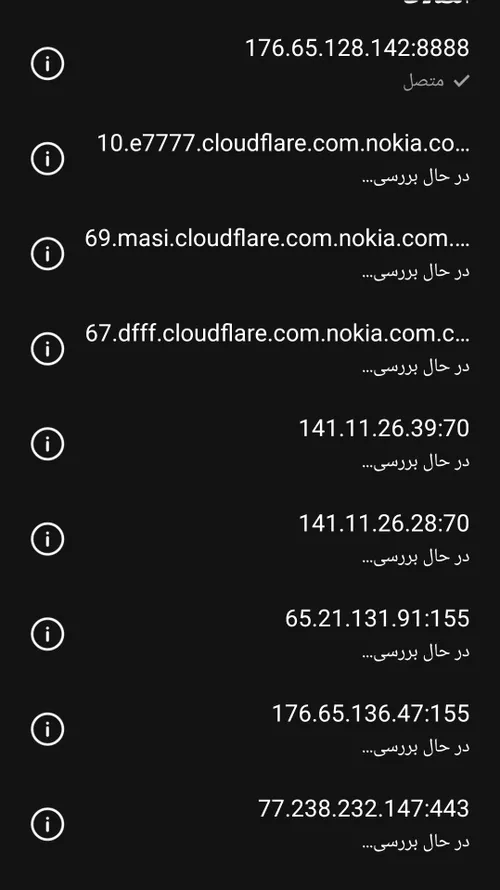The width and height of the screenshot is (500, 890).
Task: Tap checking status under 141.11.26.39:70
Action: coord(416,461)
